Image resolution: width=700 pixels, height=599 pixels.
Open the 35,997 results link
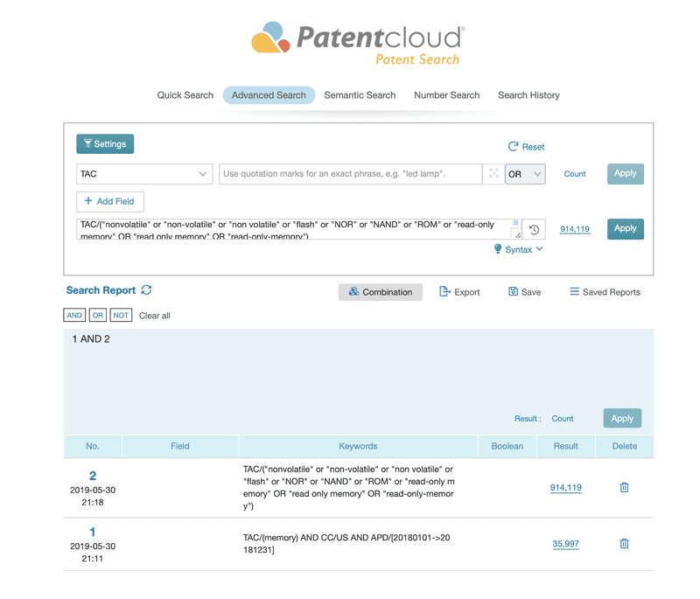(x=566, y=544)
